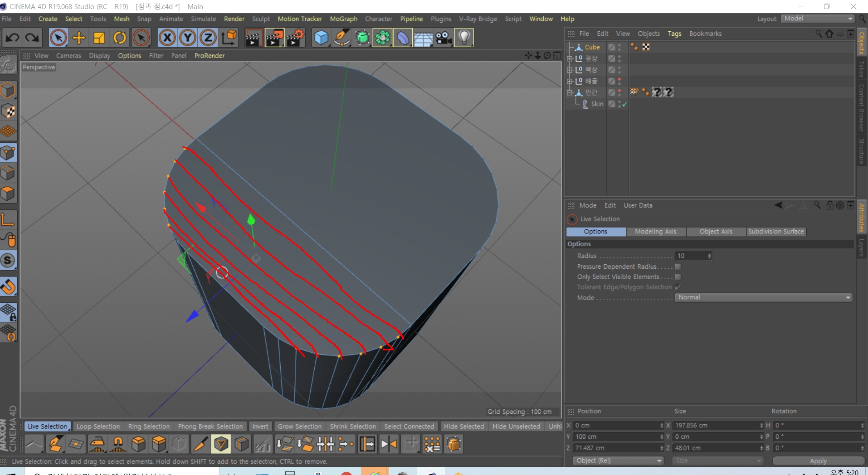Click the Grow Selection button
Image resolution: width=868 pixels, height=475 pixels.
[x=299, y=427]
